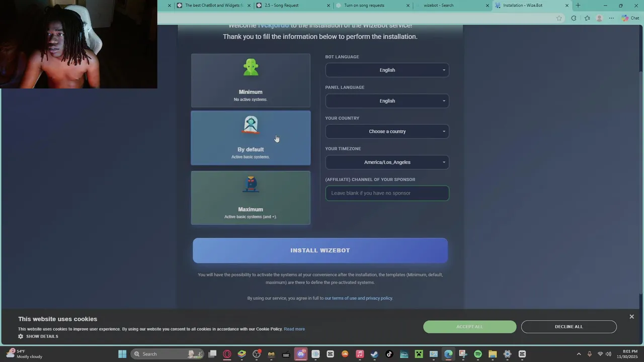644x362 pixels.
Task: Open the Wi-Fi network tray icon
Action: pyautogui.click(x=600, y=354)
